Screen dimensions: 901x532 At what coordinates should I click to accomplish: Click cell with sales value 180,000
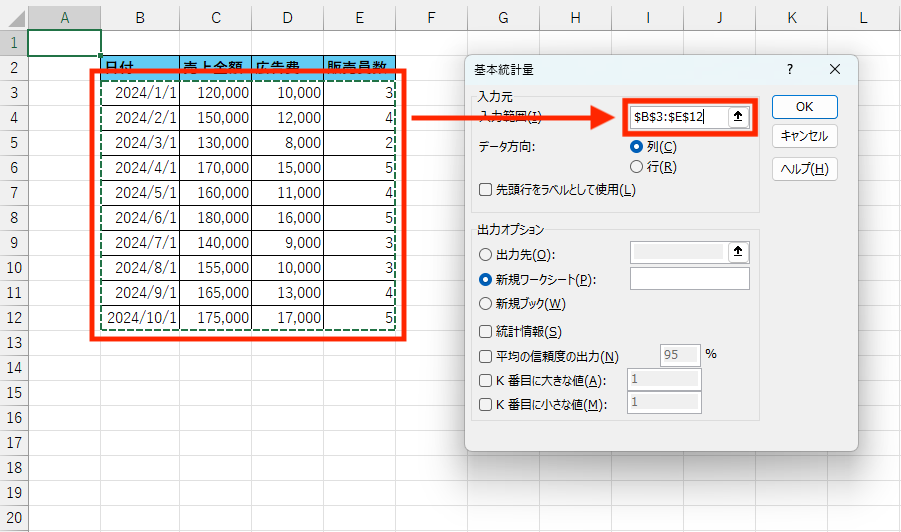215,218
